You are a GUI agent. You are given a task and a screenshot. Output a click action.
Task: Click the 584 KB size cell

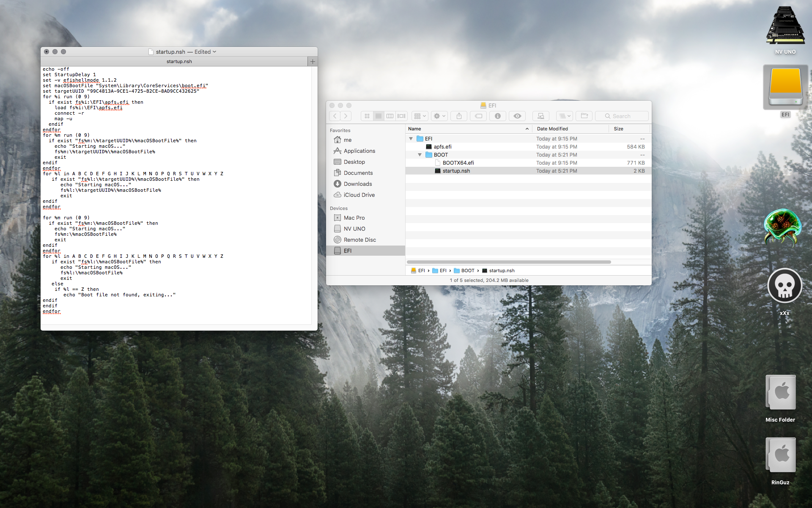click(x=636, y=146)
